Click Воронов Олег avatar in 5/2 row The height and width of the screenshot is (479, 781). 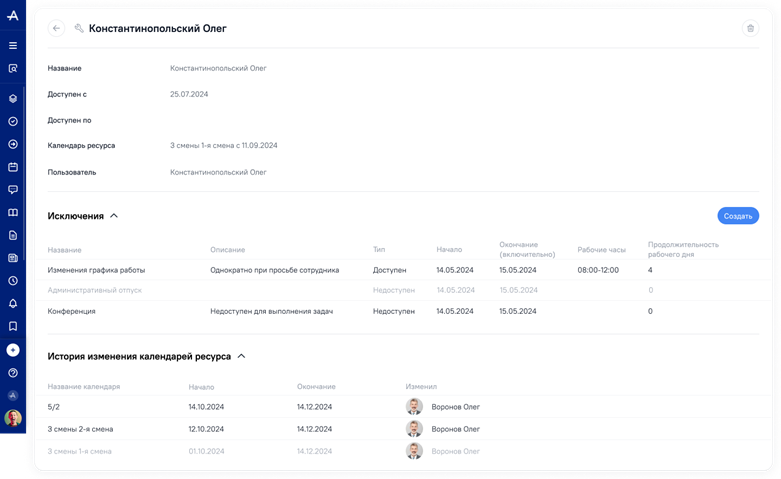click(414, 406)
